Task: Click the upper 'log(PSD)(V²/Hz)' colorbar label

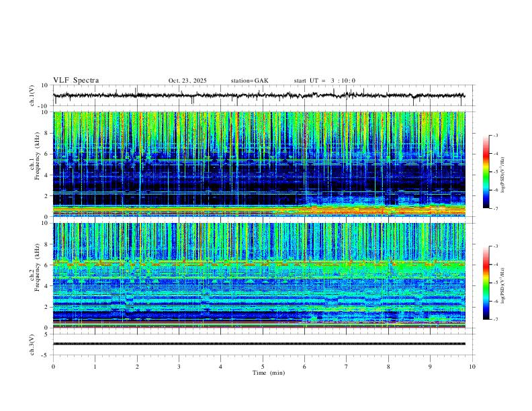Action: (x=503, y=175)
